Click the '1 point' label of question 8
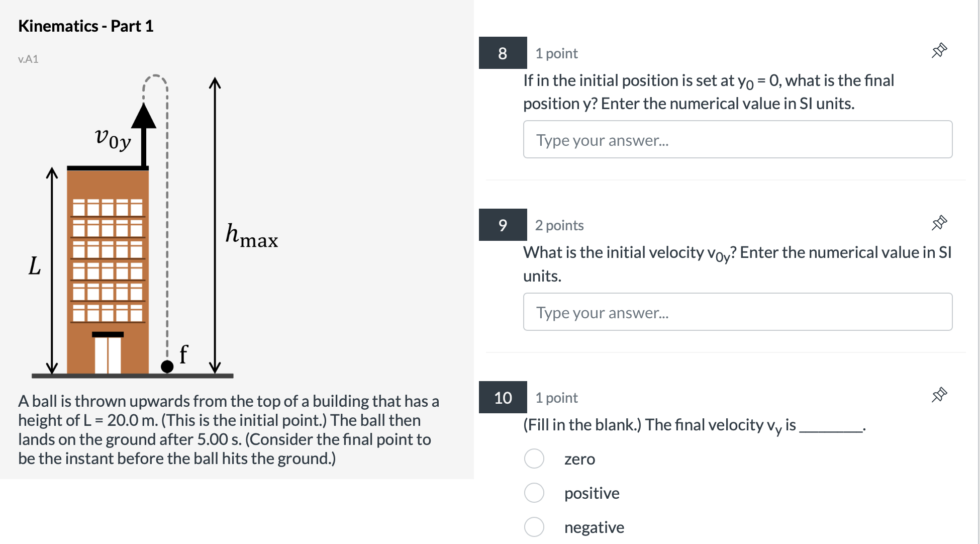 click(556, 53)
